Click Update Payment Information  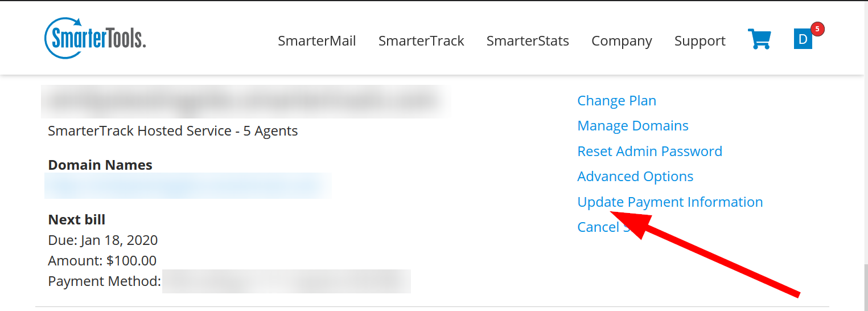point(670,202)
